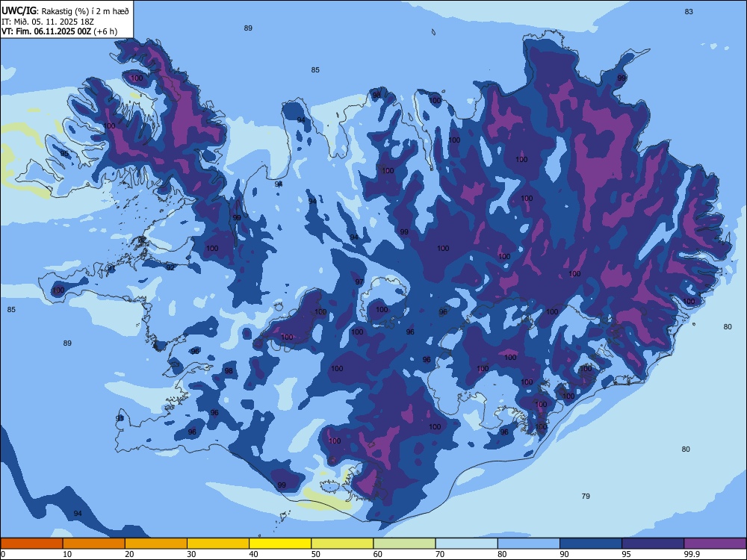Select the light blue 70–80 legend segment
Viewport: 747px width, 560px height.
pos(466,544)
